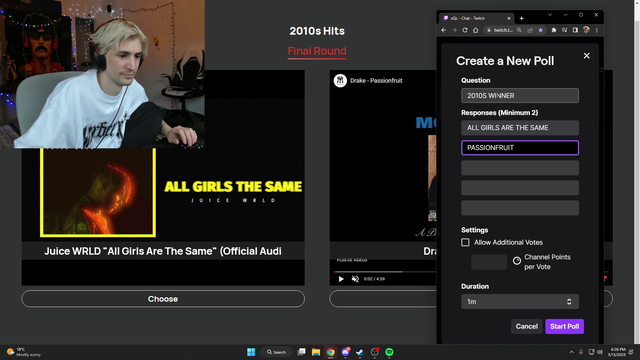Go forward in the Twitch chat browser
640x360 pixels.
pos(454,30)
